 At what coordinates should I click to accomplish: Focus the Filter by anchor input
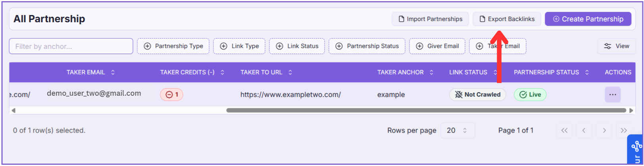tap(71, 46)
